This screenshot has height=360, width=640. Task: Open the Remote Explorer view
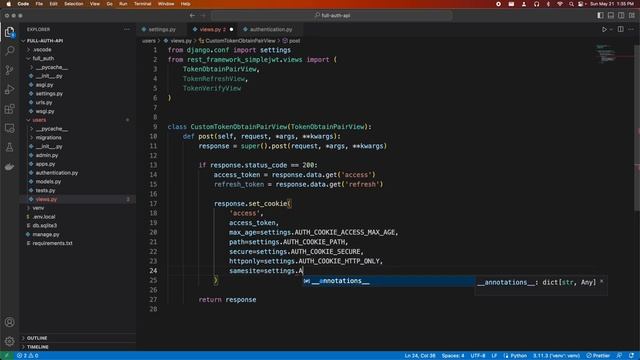click(x=9, y=128)
